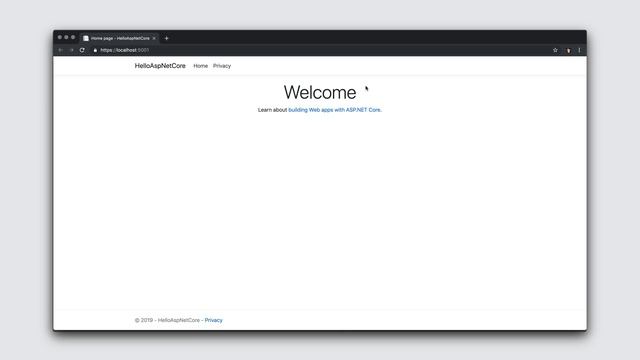Viewport: 640px width, 360px height.
Task: Click the yellow minimize window dot
Action: click(x=66, y=37)
